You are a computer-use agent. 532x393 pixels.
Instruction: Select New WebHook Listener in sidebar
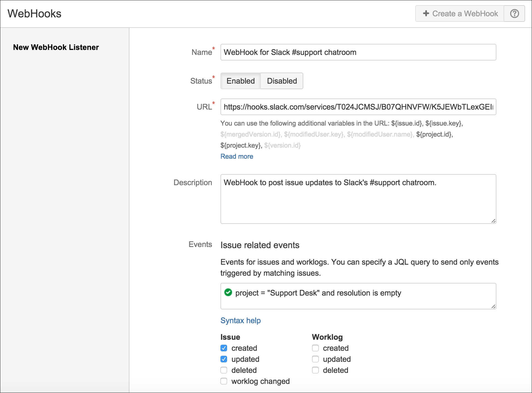[56, 47]
